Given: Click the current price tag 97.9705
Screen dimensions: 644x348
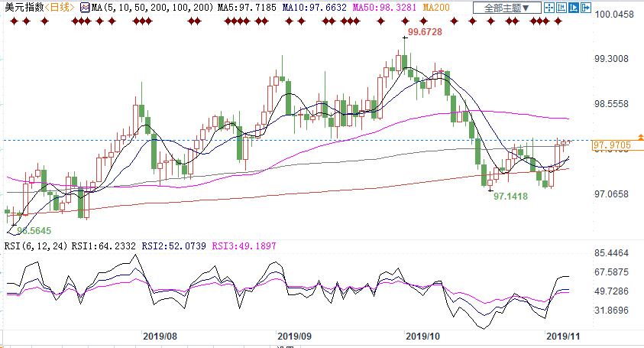Looking at the screenshot, I should point(611,145).
